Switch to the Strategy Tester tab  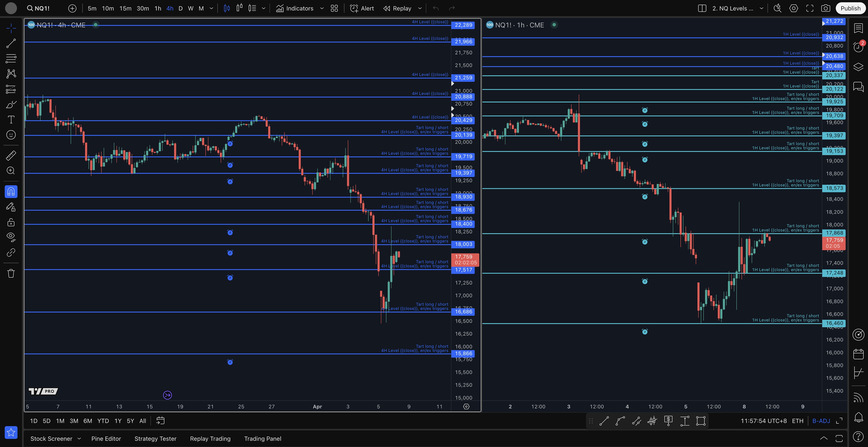pyautogui.click(x=155, y=439)
